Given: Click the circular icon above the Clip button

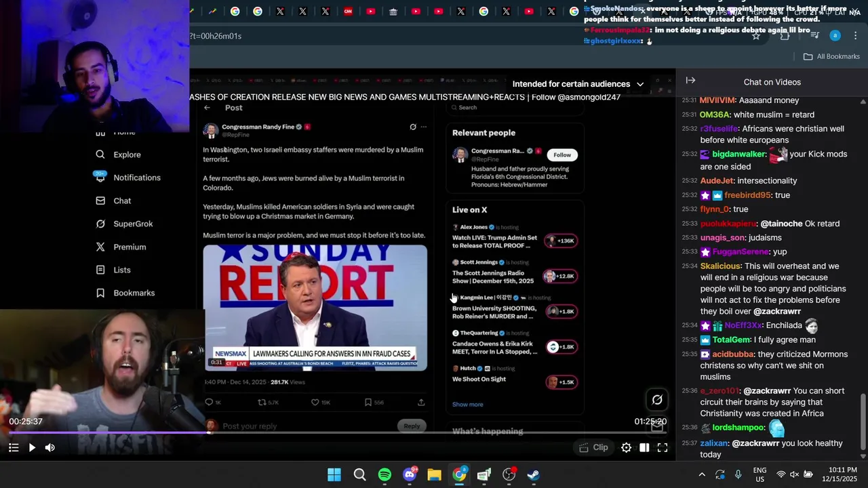Looking at the screenshot, I should point(657,400).
